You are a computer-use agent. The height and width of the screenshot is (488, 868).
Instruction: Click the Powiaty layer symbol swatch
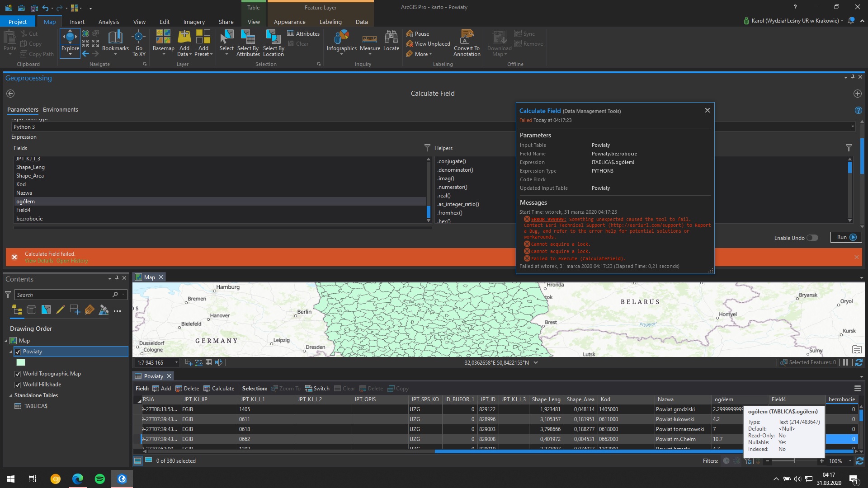click(x=21, y=362)
